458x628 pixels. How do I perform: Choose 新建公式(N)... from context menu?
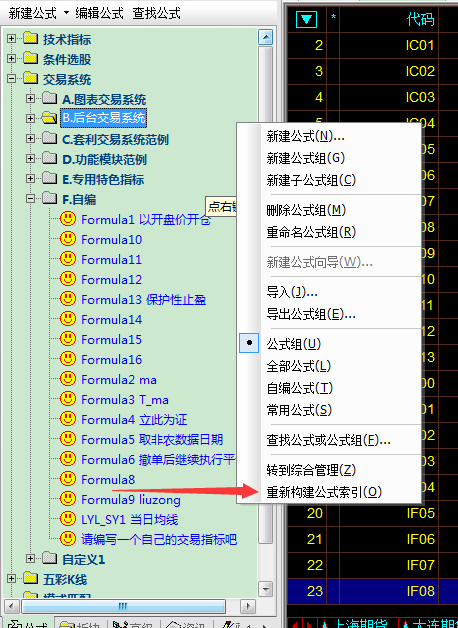click(x=329, y=136)
